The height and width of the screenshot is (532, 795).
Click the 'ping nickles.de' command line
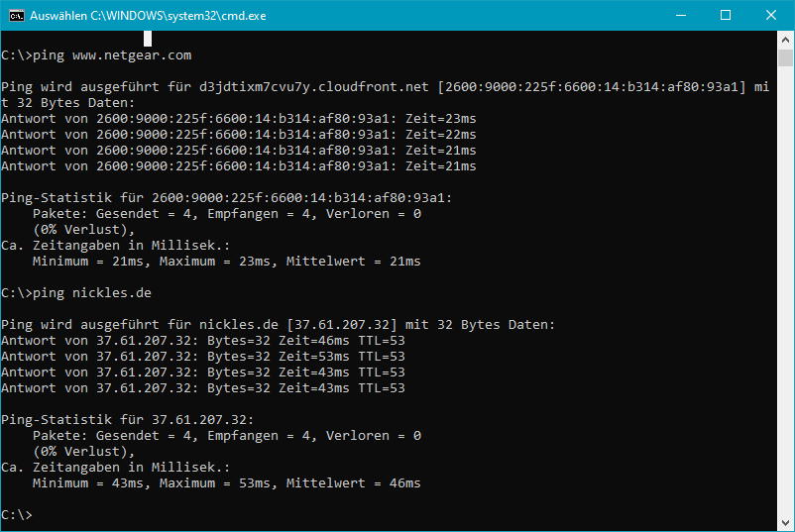pos(76,293)
